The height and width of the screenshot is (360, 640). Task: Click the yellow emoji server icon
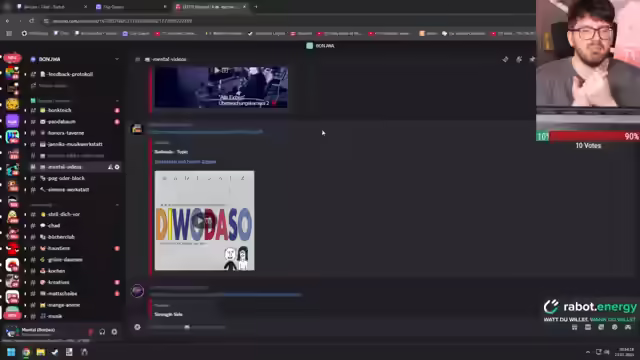(x=12, y=104)
